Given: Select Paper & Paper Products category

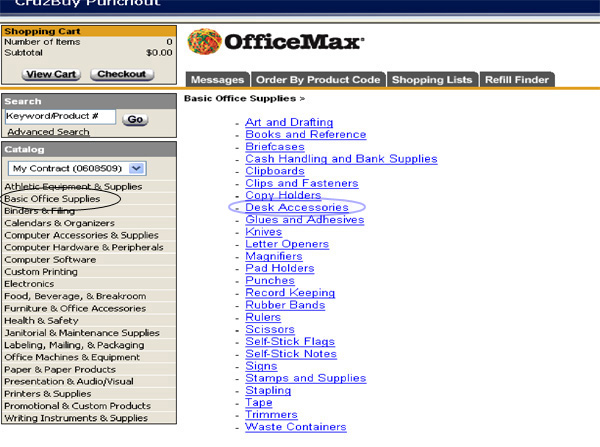Looking at the screenshot, I should coord(60,370).
